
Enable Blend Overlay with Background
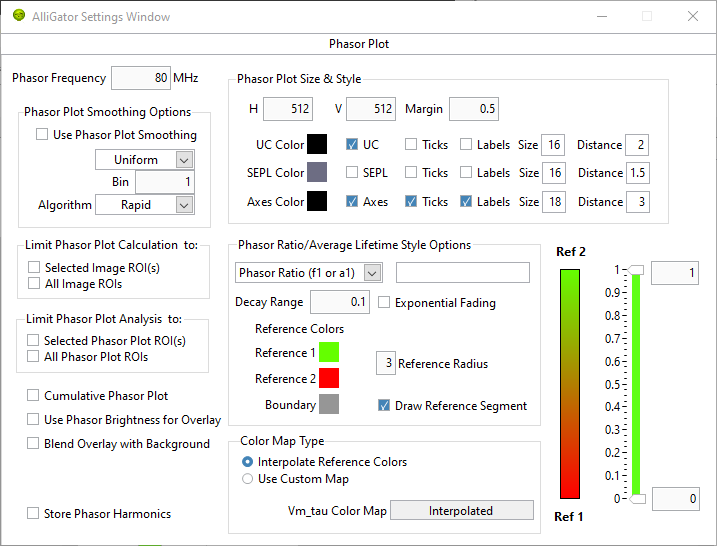33,444
